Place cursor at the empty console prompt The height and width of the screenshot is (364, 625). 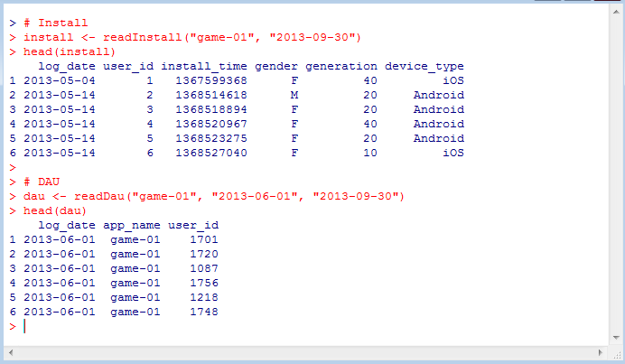tap(24, 326)
